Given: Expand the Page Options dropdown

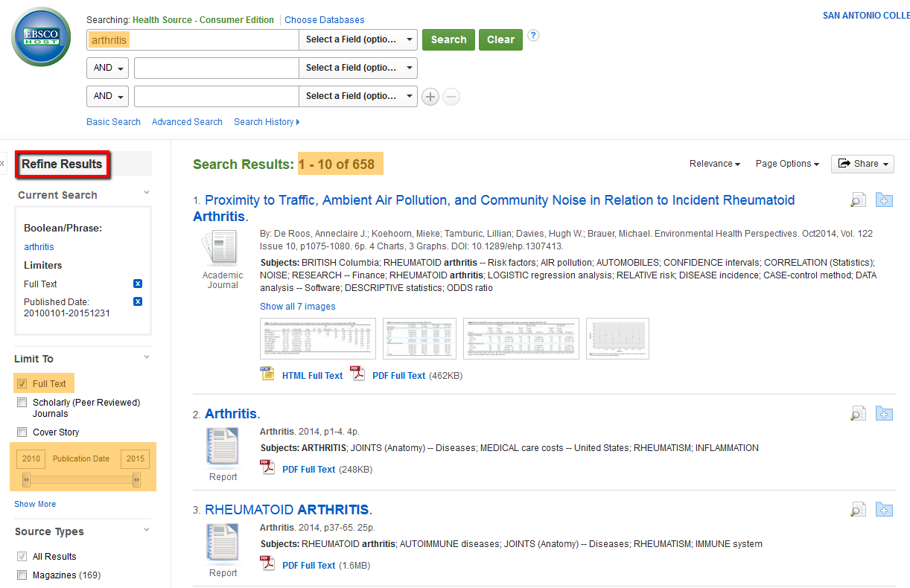Looking at the screenshot, I should [x=786, y=164].
